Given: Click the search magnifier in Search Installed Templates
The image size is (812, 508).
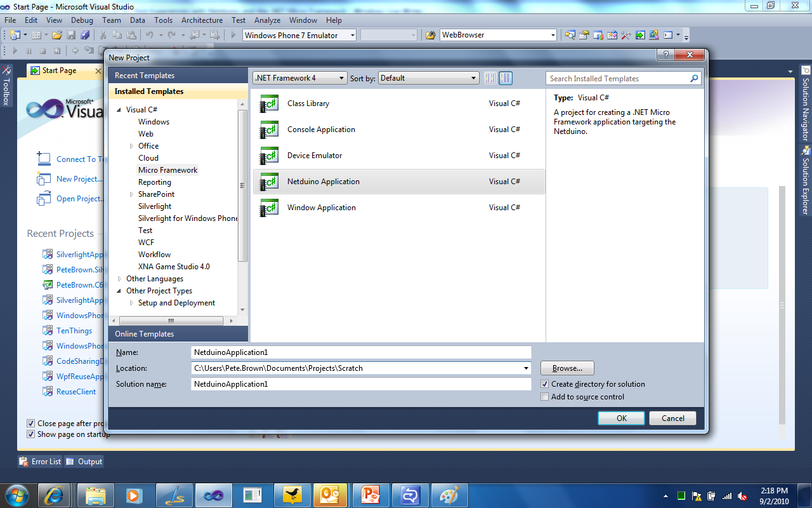Looking at the screenshot, I should point(694,79).
